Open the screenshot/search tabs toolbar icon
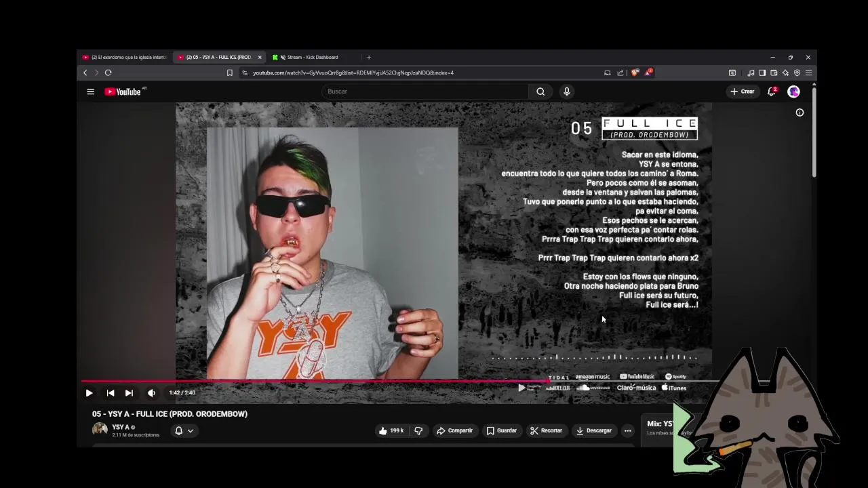This screenshot has width=868, height=488. point(732,73)
